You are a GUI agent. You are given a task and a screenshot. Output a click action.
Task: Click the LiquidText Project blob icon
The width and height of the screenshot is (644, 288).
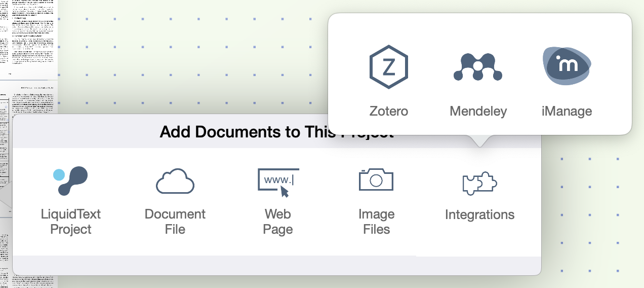pyautogui.click(x=71, y=181)
